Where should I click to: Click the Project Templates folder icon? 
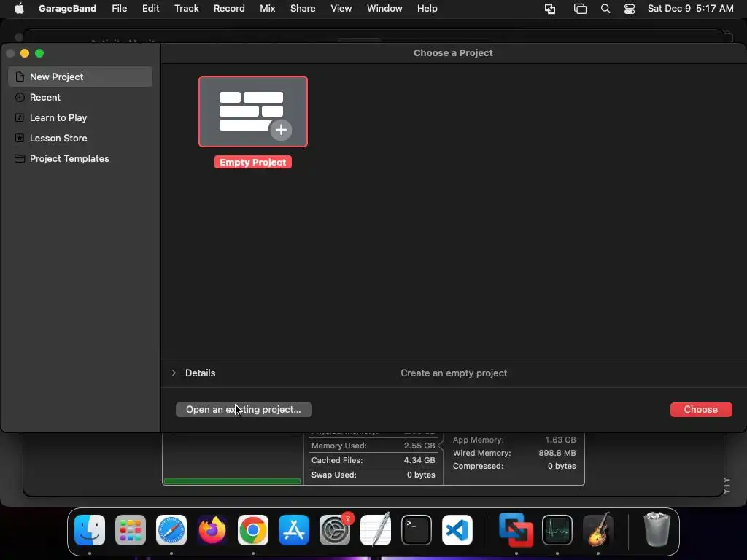[20, 158]
